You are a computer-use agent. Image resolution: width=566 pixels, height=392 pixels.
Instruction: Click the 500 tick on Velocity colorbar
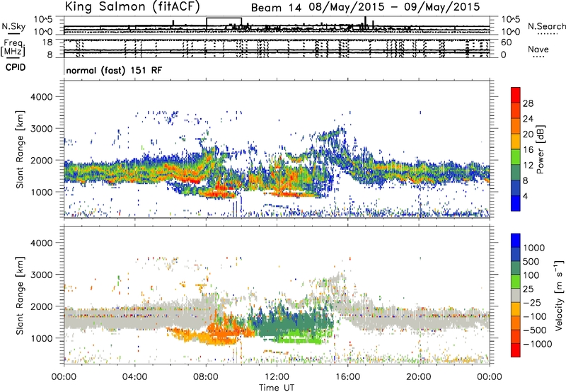(531, 261)
